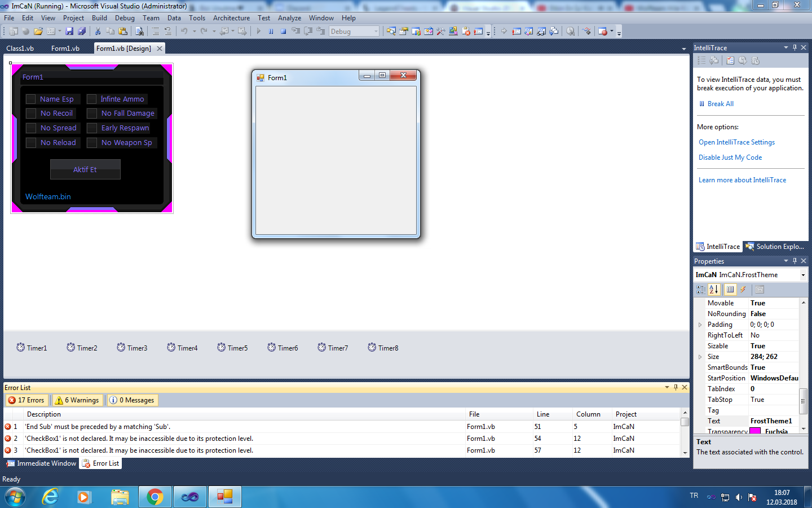Check the No Spread checkbox
Viewport: 812px width, 508px height.
[31, 128]
